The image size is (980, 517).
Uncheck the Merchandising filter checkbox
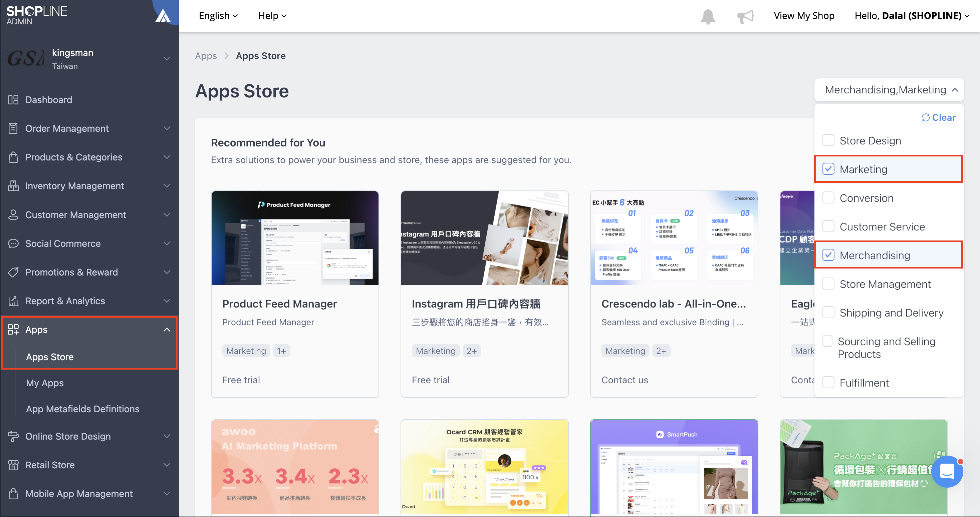[x=828, y=255]
